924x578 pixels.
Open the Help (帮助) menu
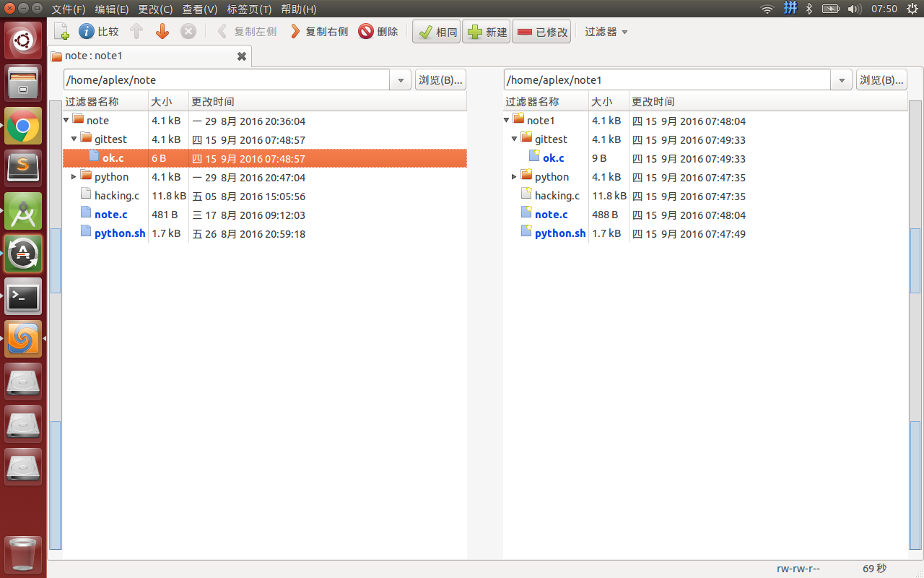click(x=298, y=9)
